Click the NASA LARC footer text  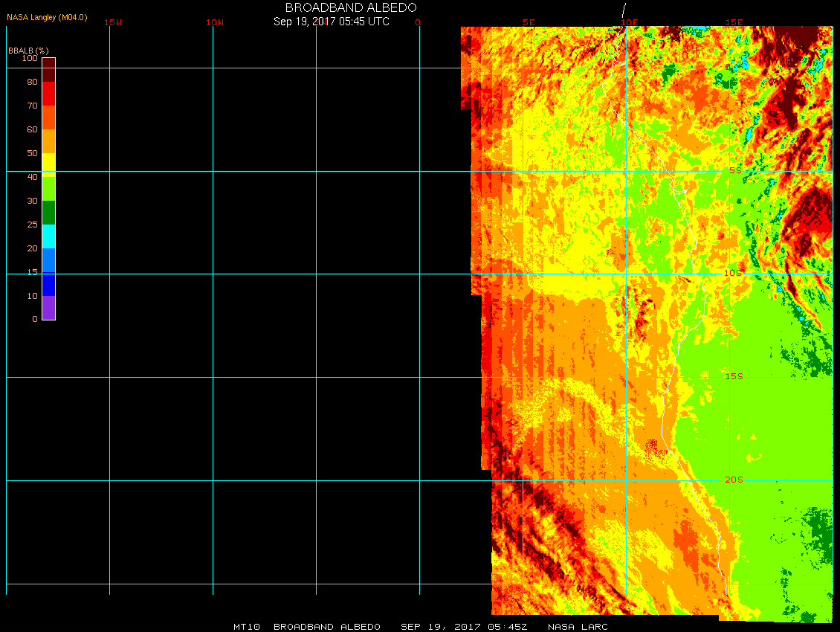tap(578, 627)
